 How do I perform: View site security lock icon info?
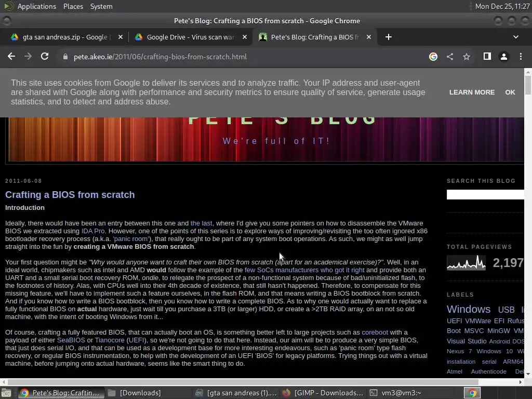tap(65, 57)
